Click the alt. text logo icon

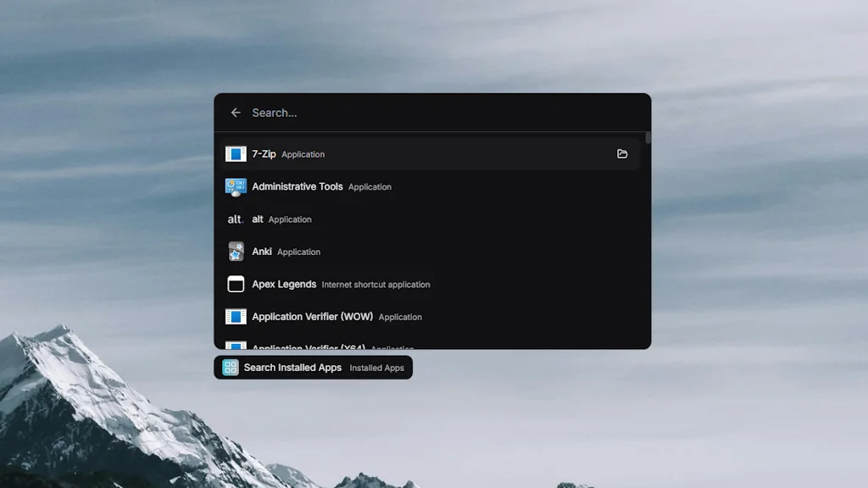click(x=235, y=219)
